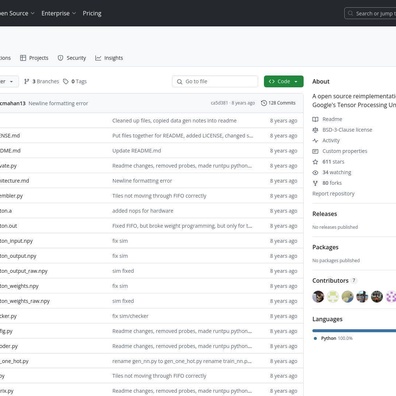
Task: Click the third contributor avatar
Action: click(x=347, y=296)
